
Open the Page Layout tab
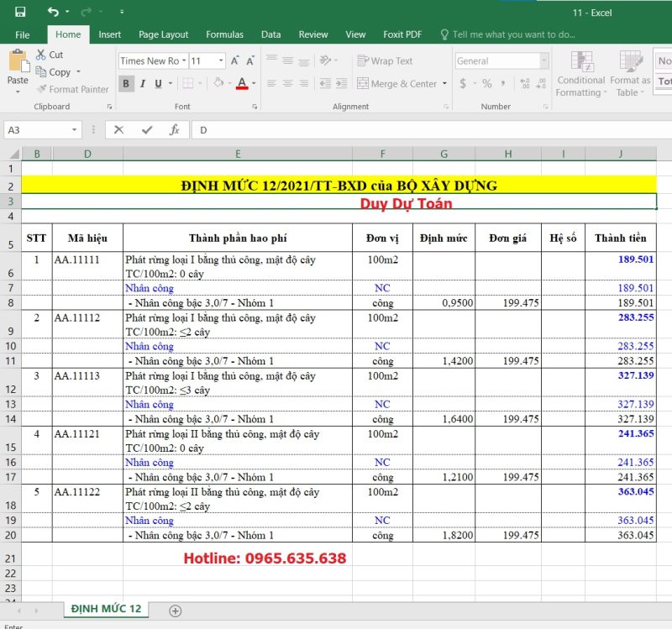coord(163,34)
